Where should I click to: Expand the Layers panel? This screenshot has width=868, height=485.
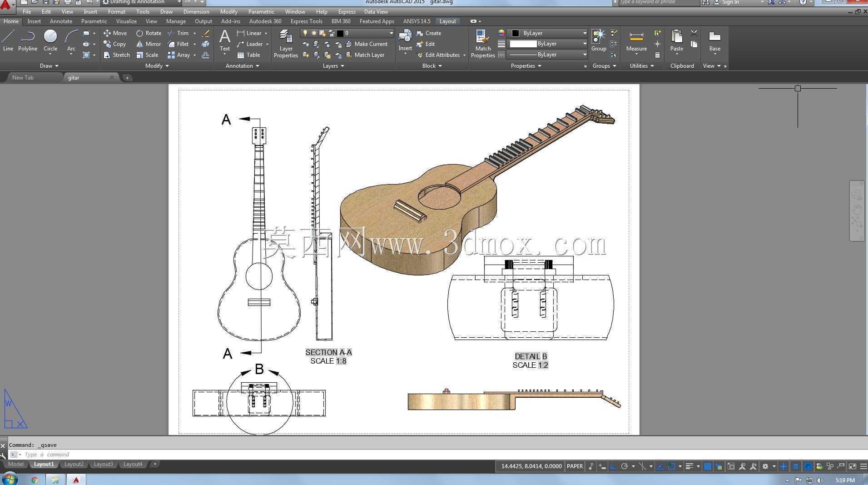(333, 66)
